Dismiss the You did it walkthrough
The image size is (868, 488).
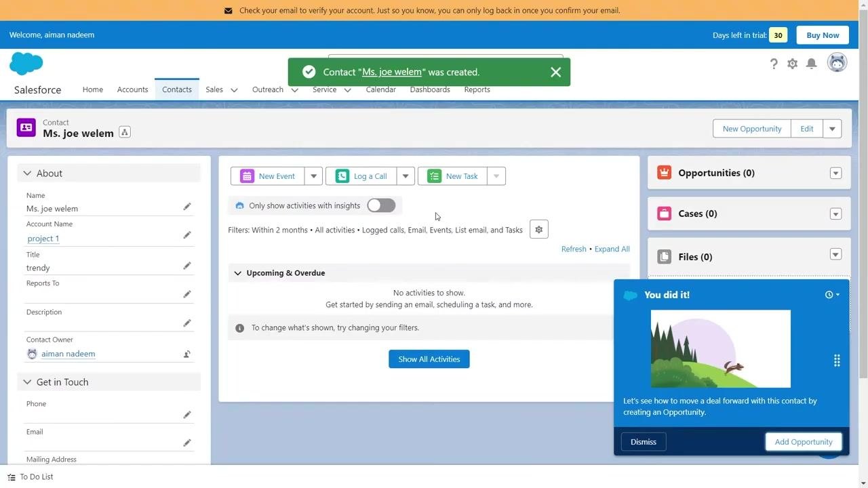[x=644, y=442]
